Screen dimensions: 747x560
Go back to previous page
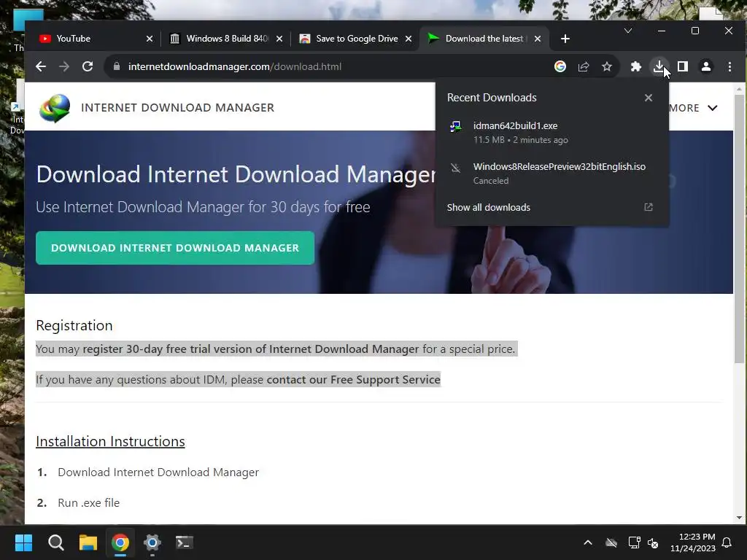pyautogui.click(x=41, y=66)
